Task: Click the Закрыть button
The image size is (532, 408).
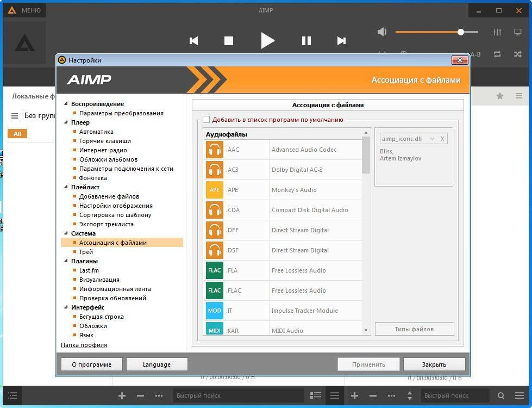Action: pos(434,364)
